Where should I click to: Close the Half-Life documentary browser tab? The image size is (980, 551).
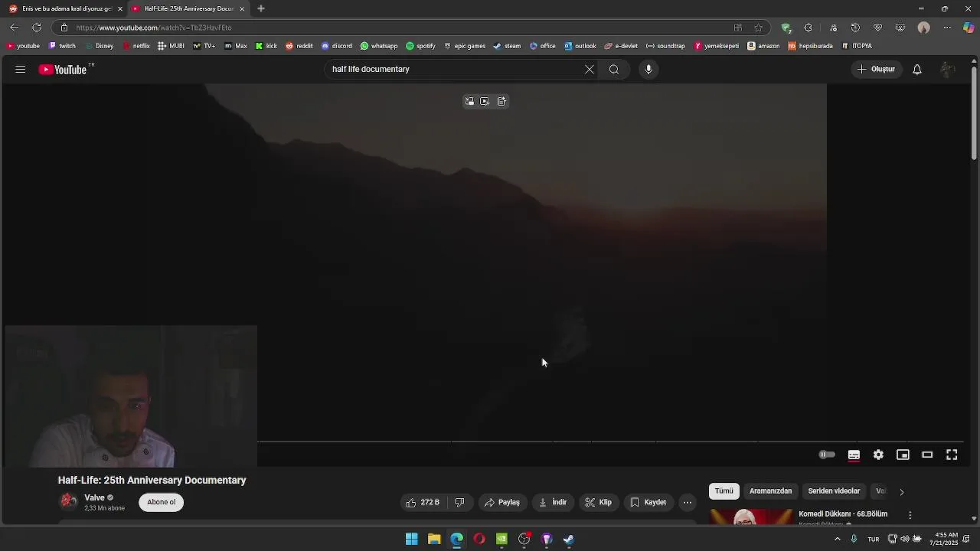tap(243, 8)
